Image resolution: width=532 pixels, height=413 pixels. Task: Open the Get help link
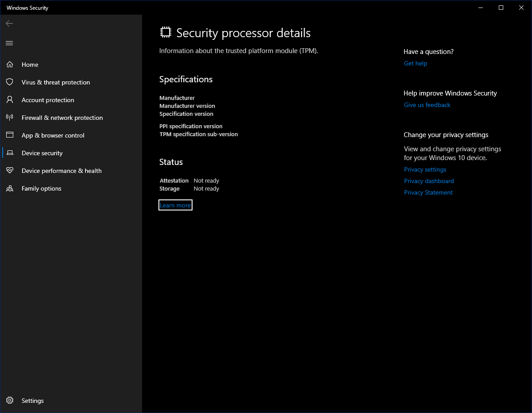pos(416,63)
